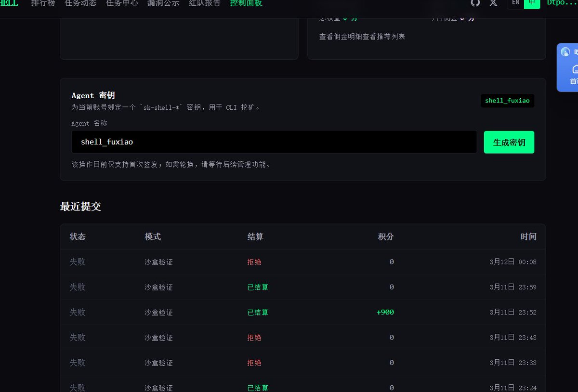Open the Dtpo... account menu
Viewport: 578px width, 392px height.
[x=562, y=3]
